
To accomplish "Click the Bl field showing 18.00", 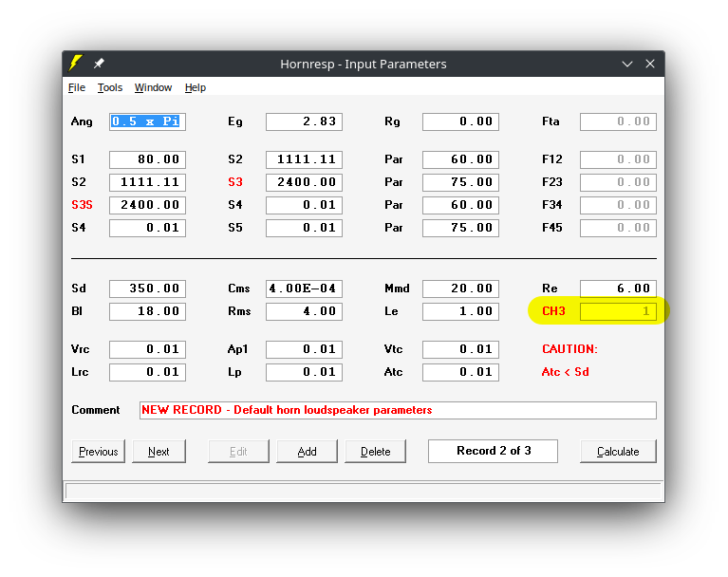I will [148, 311].
